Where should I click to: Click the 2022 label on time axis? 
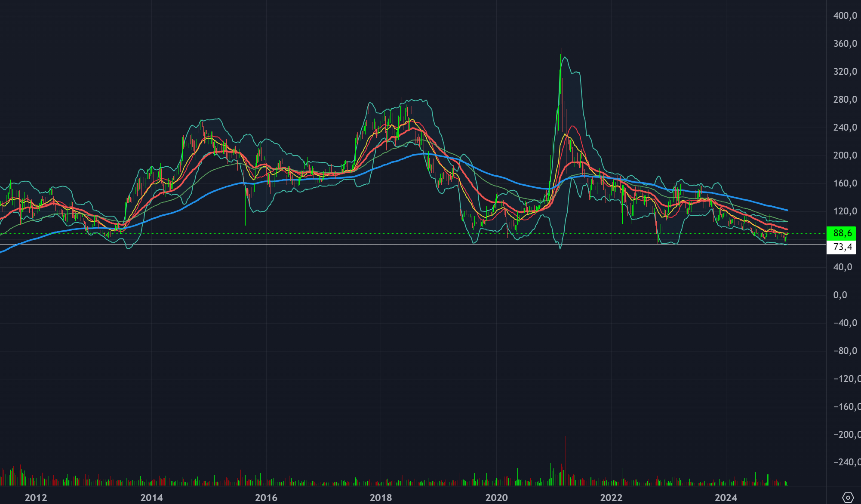[611, 498]
